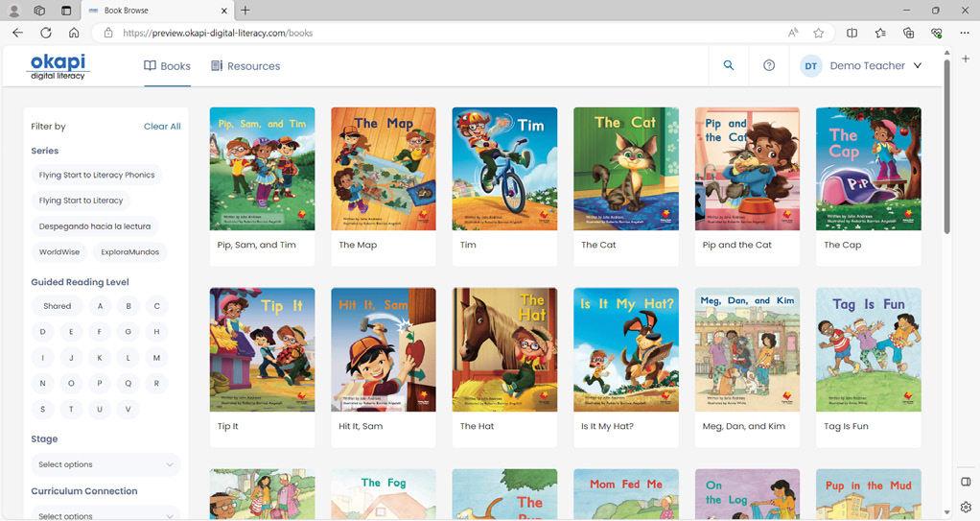Open the Is It My Hat? book cover

pos(625,349)
